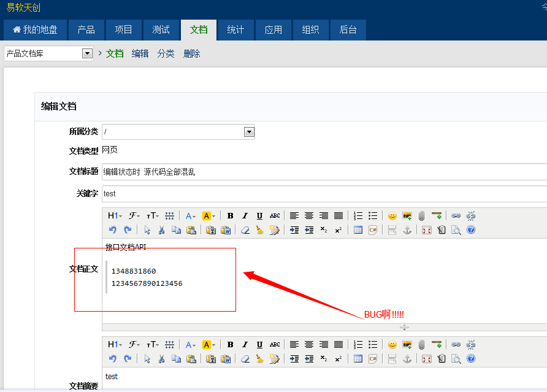
Task: Apply subscript in the 文档正文 editor toolbar
Action: point(324,230)
